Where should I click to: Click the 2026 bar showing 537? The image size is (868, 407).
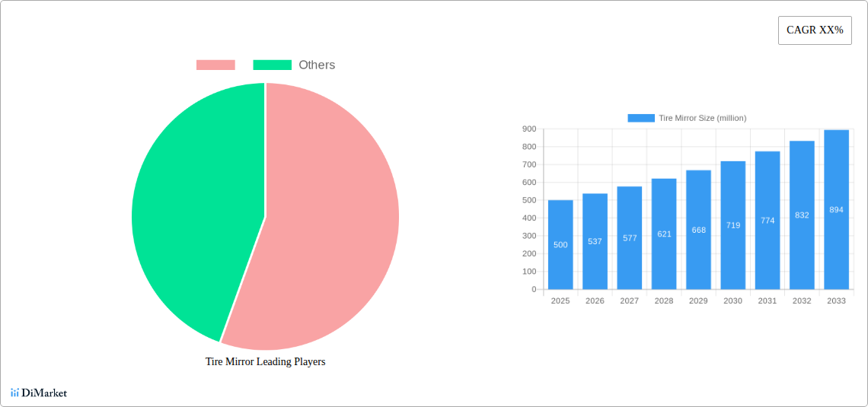pyautogui.click(x=595, y=241)
